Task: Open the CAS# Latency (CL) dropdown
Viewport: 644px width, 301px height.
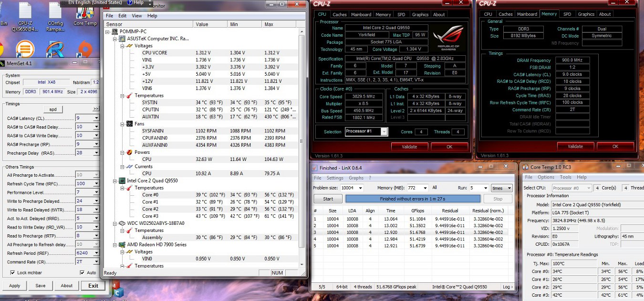Action: pyautogui.click(x=96, y=118)
